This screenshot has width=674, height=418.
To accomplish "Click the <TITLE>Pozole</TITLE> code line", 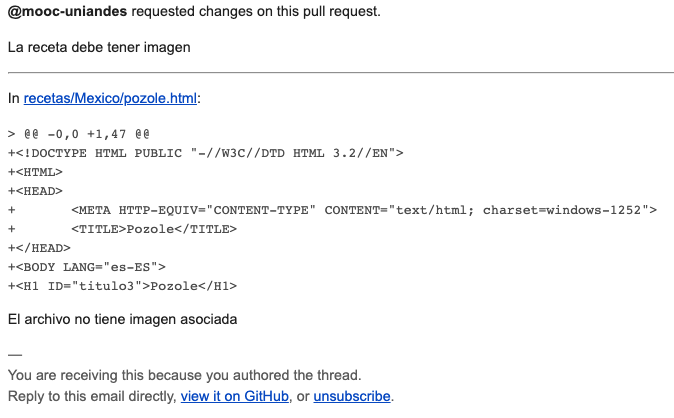I will pyautogui.click(x=123, y=229).
